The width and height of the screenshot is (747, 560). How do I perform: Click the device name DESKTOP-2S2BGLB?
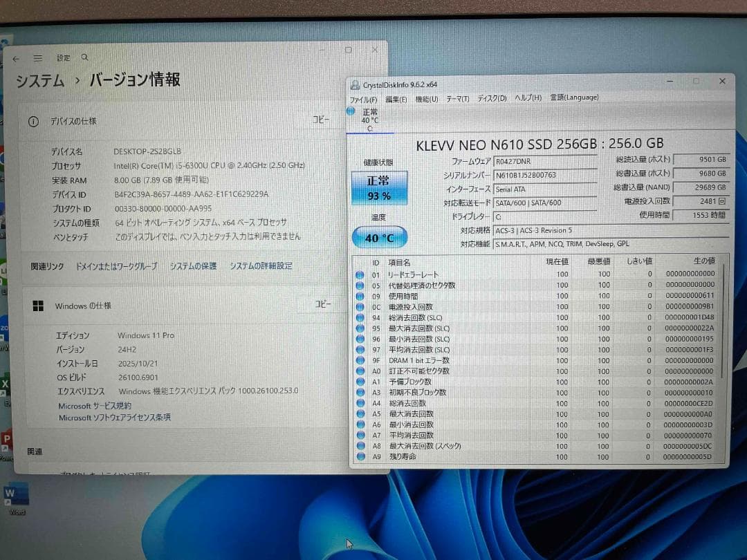(x=147, y=151)
